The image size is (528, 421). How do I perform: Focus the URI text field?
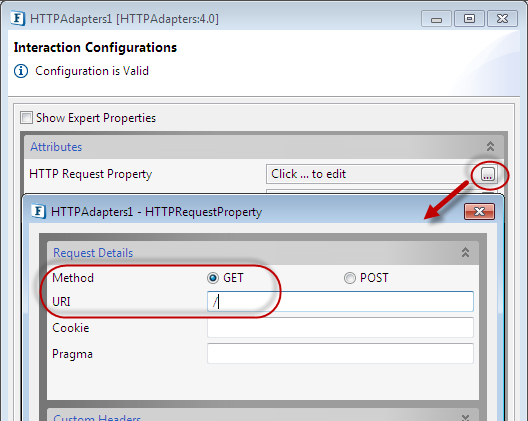coord(340,301)
